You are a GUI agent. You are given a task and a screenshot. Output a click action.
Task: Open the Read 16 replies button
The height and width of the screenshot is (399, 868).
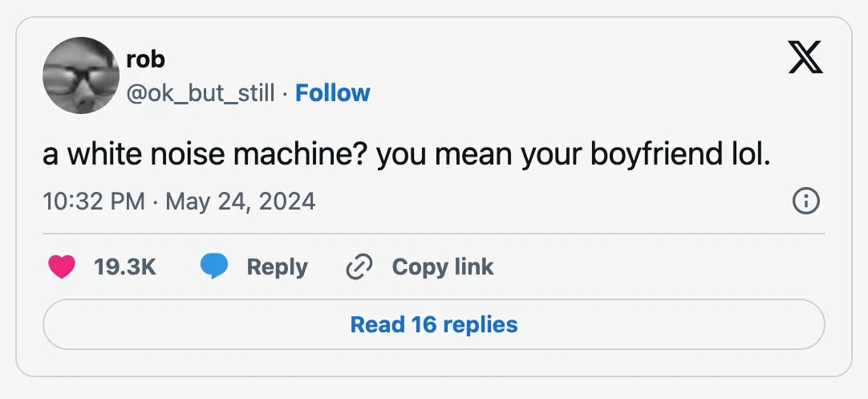coord(434,325)
